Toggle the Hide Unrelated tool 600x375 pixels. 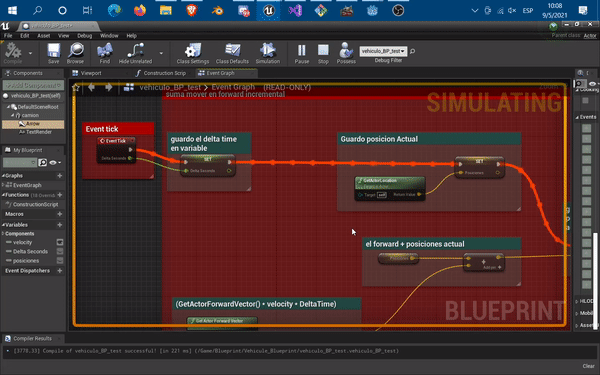135,53
